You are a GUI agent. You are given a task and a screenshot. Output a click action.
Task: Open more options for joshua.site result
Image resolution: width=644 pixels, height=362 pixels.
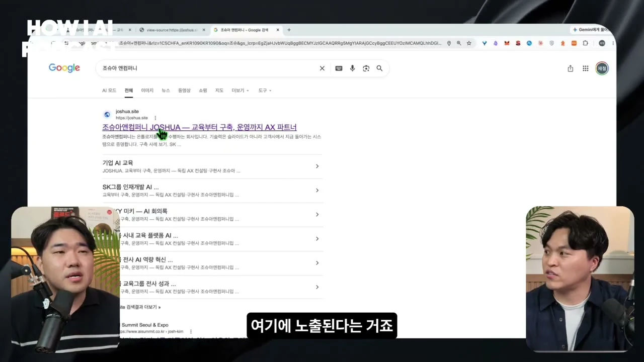[155, 118]
